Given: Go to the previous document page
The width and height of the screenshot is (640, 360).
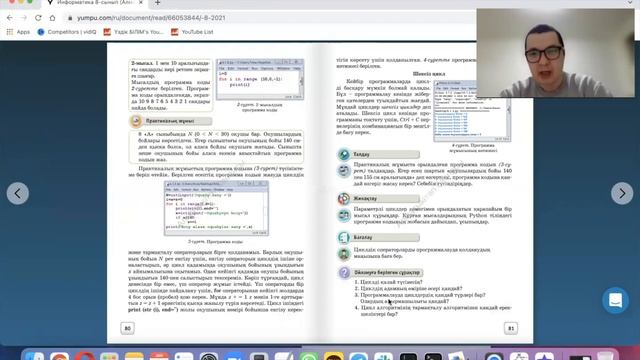Looking at the screenshot, I should [x=18, y=193].
